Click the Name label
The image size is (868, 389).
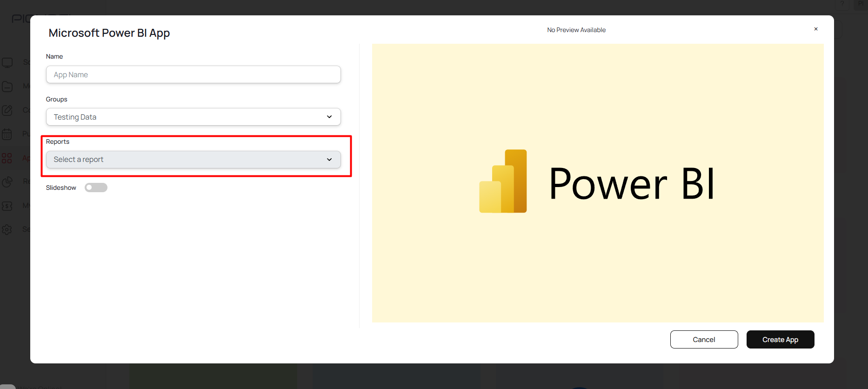[x=54, y=56]
